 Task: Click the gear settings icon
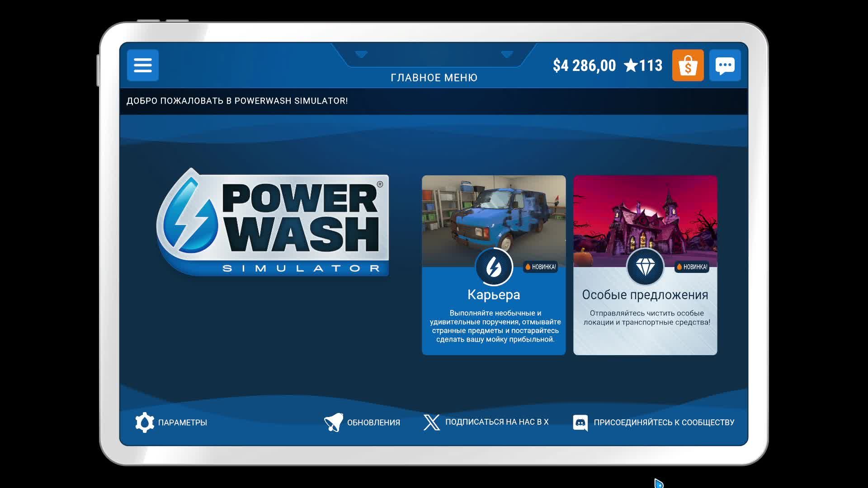pyautogui.click(x=145, y=422)
